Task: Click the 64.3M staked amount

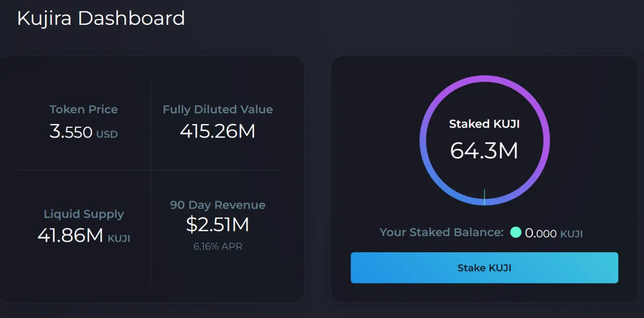Action: tap(484, 150)
